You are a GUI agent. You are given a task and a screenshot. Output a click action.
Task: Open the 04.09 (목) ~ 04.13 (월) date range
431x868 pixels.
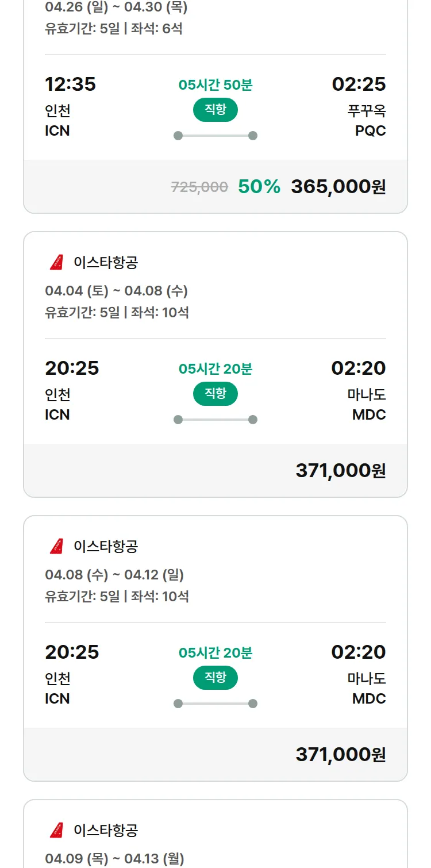[x=114, y=859]
